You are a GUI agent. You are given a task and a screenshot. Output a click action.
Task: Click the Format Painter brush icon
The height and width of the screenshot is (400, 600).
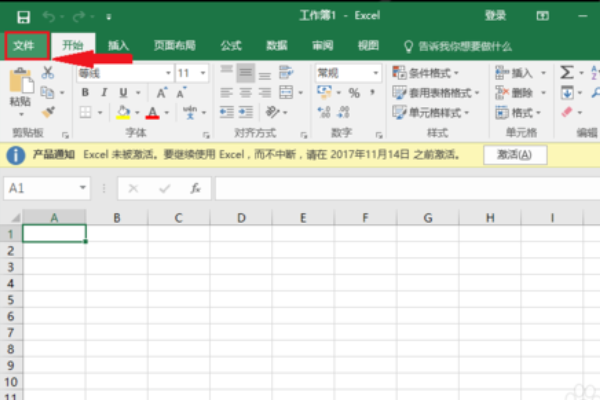(48, 112)
